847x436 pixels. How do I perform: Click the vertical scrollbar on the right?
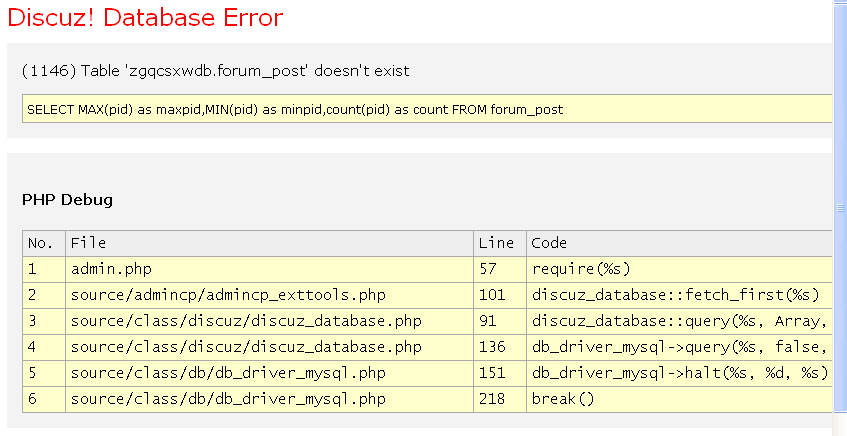[840, 210]
